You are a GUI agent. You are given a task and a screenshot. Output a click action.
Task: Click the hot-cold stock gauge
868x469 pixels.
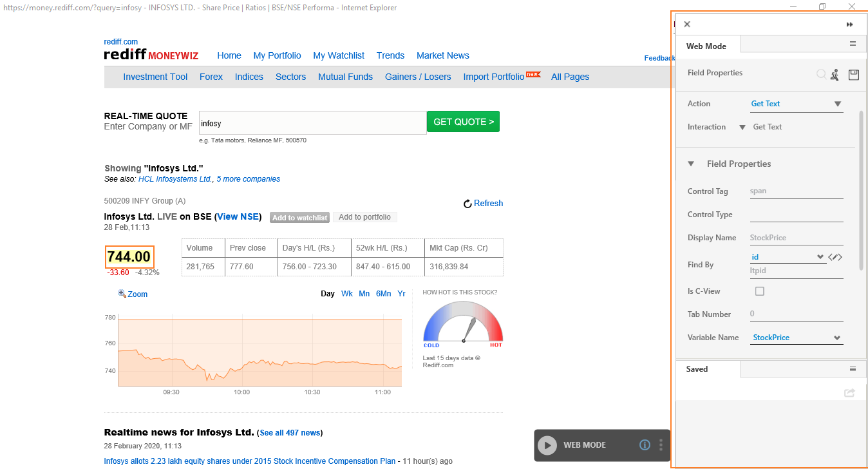pos(463,324)
